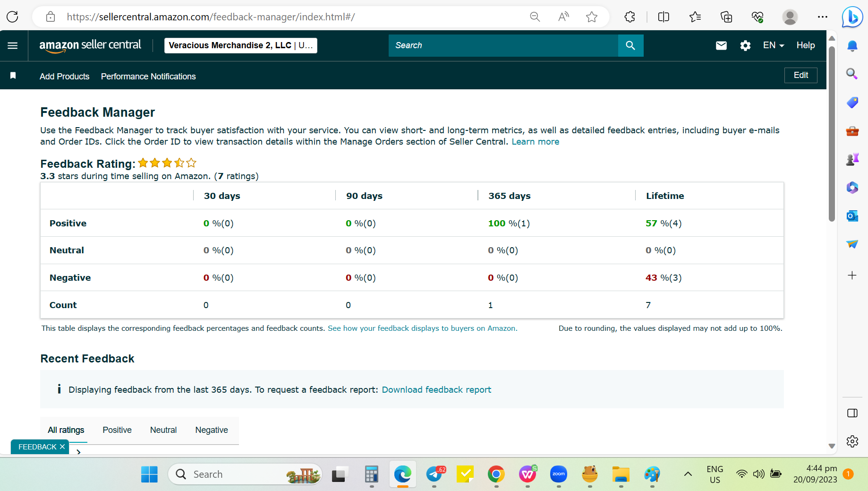
Task: Open Seller Central hamburger menu
Action: pyautogui.click(x=13, y=45)
